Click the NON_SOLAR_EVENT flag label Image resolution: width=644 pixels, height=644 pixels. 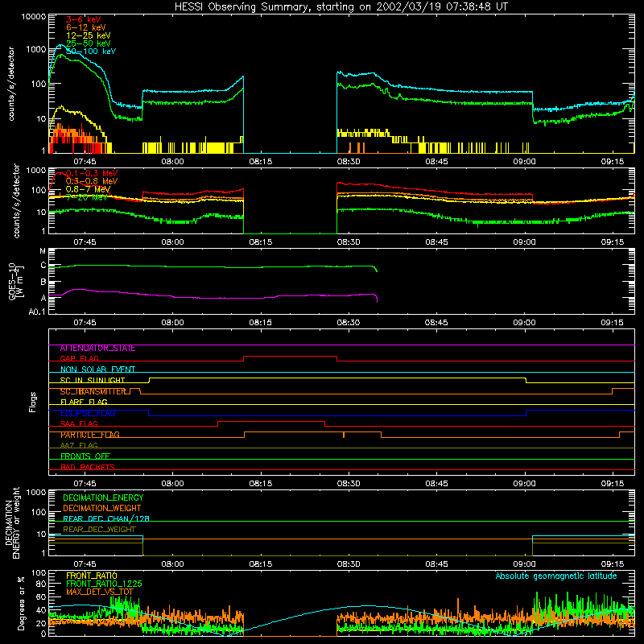[97, 369]
